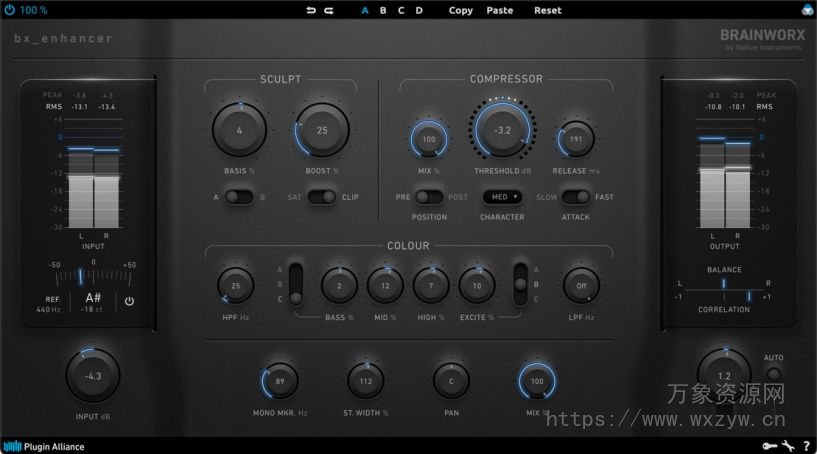The image size is (817, 454).
Task: Click the RELEASE ms knob
Action: [576, 139]
